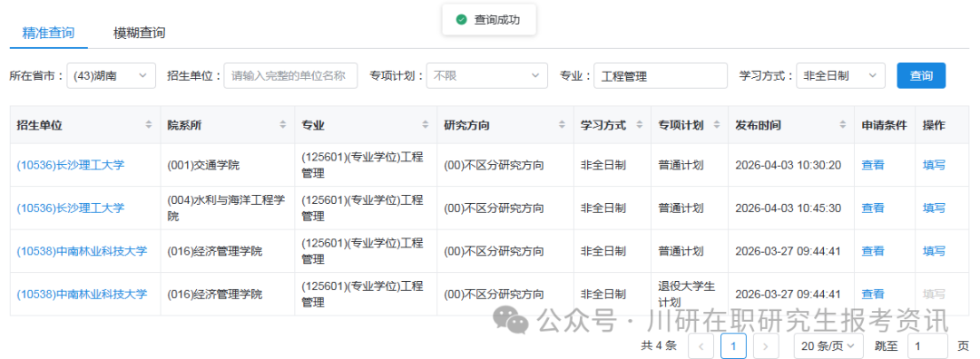
Task: Open 长沙理工大学 link in 水利与海洋工程学院 row
Action: coord(71,208)
